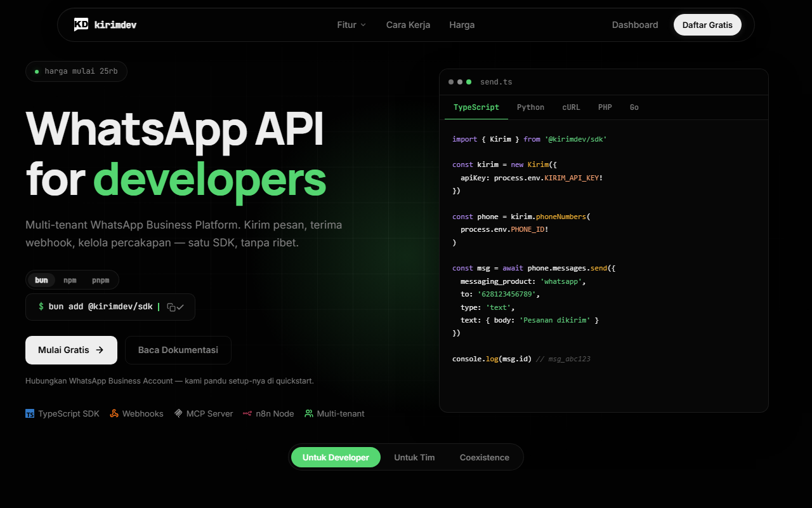Image resolution: width=812 pixels, height=508 pixels.
Task: Click the 'Pesanan dikirim' string in code
Action: pyautogui.click(x=555, y=320)
